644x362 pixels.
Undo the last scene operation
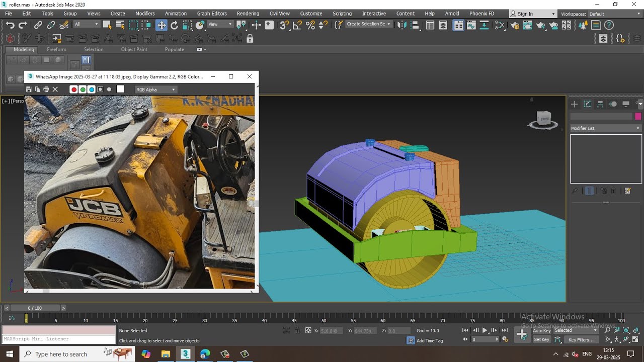pos(10,25)
